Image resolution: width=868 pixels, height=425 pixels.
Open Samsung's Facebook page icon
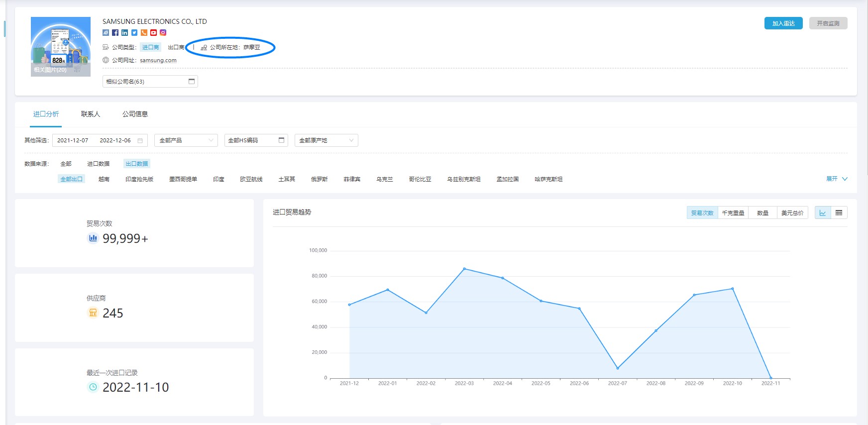pos(115,33)
